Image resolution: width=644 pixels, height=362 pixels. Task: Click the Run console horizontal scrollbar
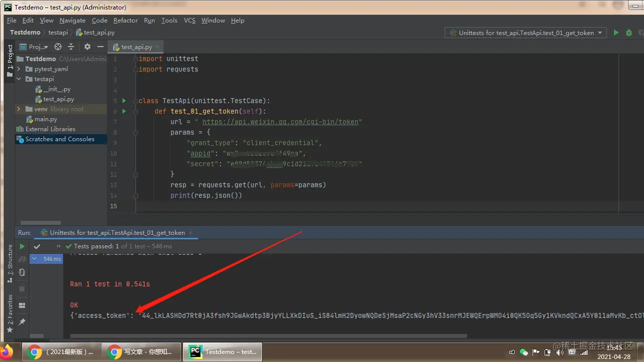point(268,336)
